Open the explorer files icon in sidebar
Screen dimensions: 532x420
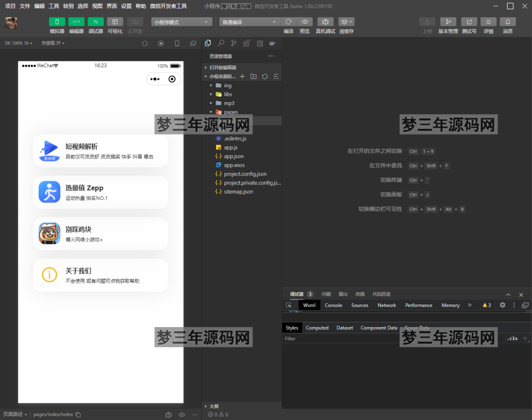(x=208, y=43)
